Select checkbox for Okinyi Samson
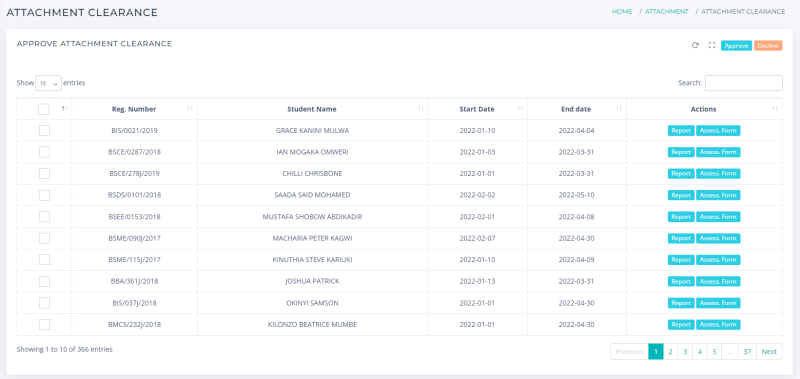 click(x=44, y=303)
